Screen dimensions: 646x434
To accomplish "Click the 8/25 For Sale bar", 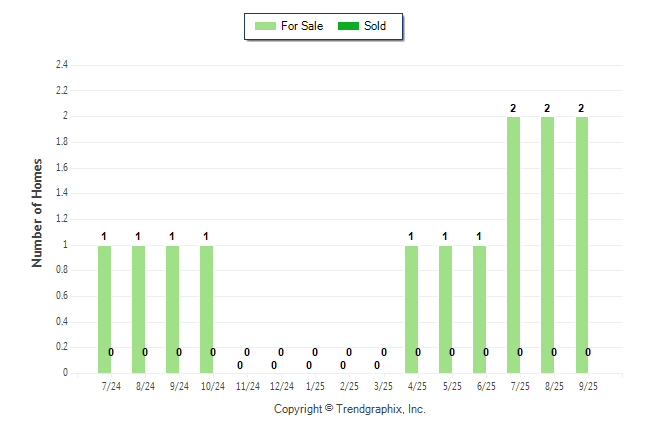I will [547, 245].
